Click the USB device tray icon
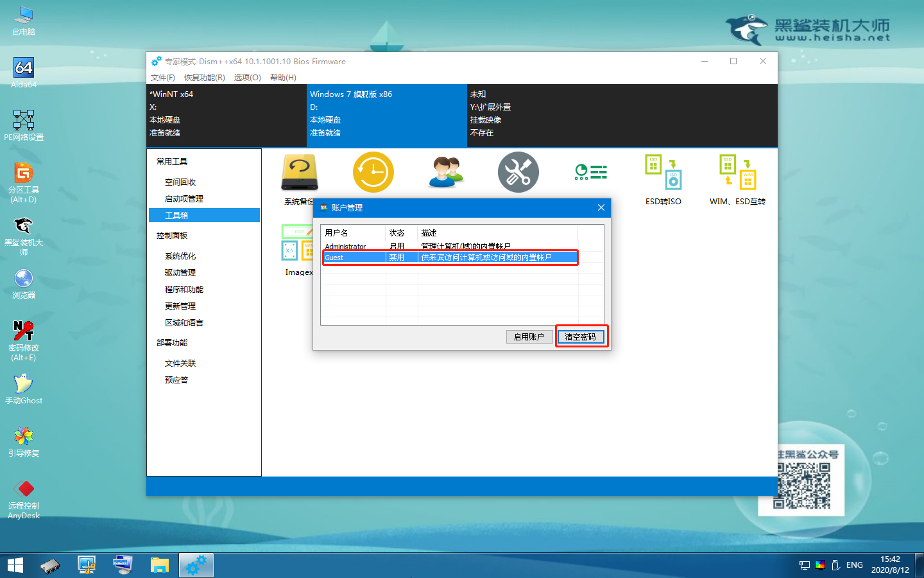The height and width of the screenshot is (578, 924). pyautogui.click(x=835, y=565)
